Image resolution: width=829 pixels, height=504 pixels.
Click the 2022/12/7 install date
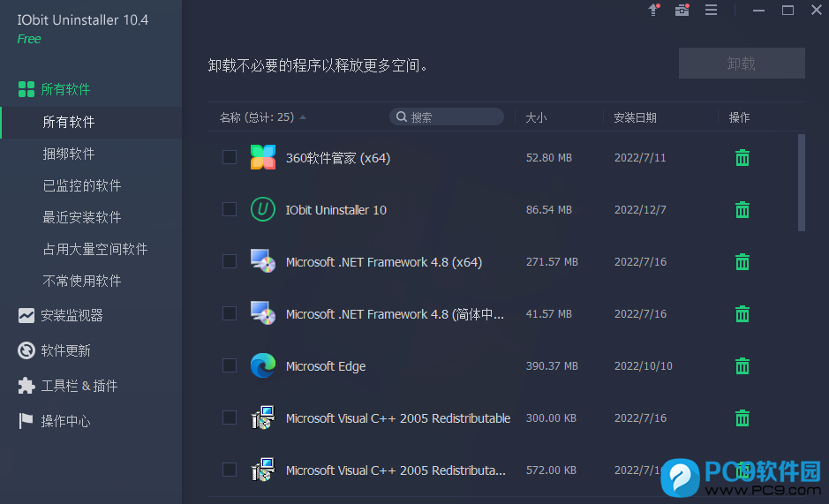(640, 210)
